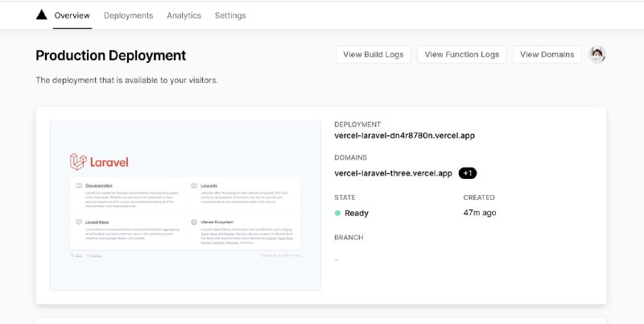Screen dimensions: 644x324
Task: Click the Laracasts link in the preview
Action: [209, 186]
